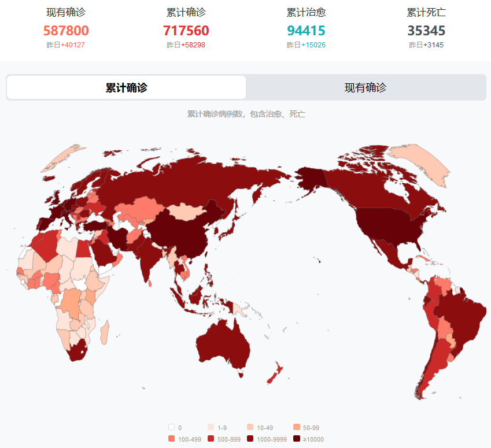This screenshot has height=448, width=491.
Task: Click Greenland on the map
Action: pos(419,161)
